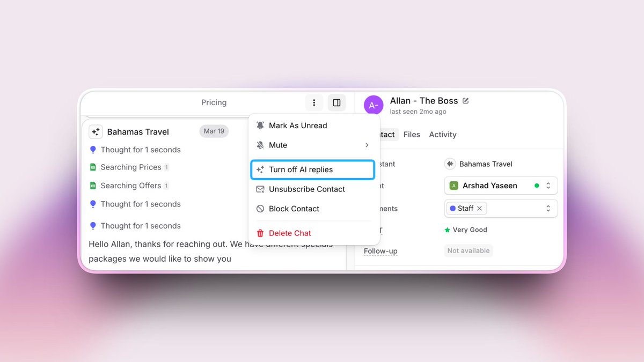Click the muted bell icon beside Mute
This screenshot has height=362, width=644.
(260, 145)
